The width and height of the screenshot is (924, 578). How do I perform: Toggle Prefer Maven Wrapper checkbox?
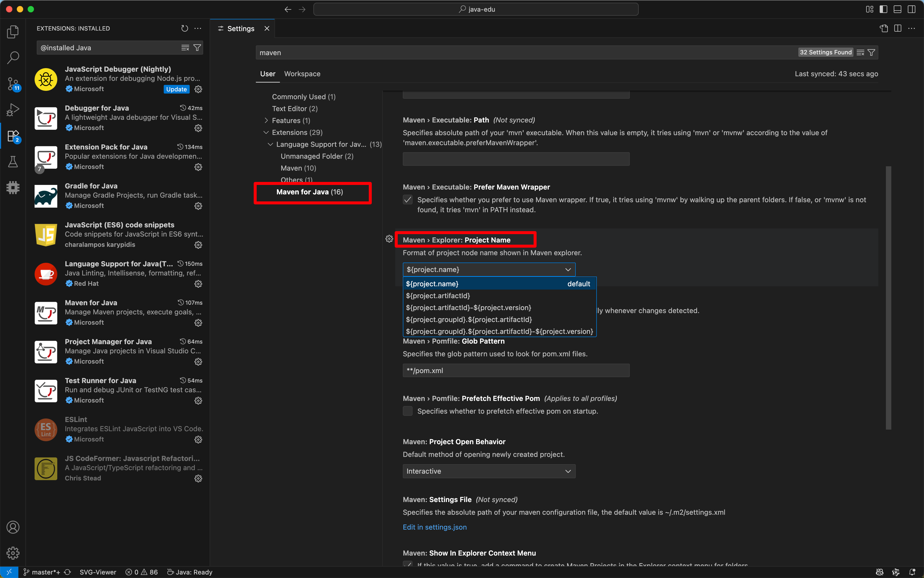pyautogui.click(x=408, y=200)
